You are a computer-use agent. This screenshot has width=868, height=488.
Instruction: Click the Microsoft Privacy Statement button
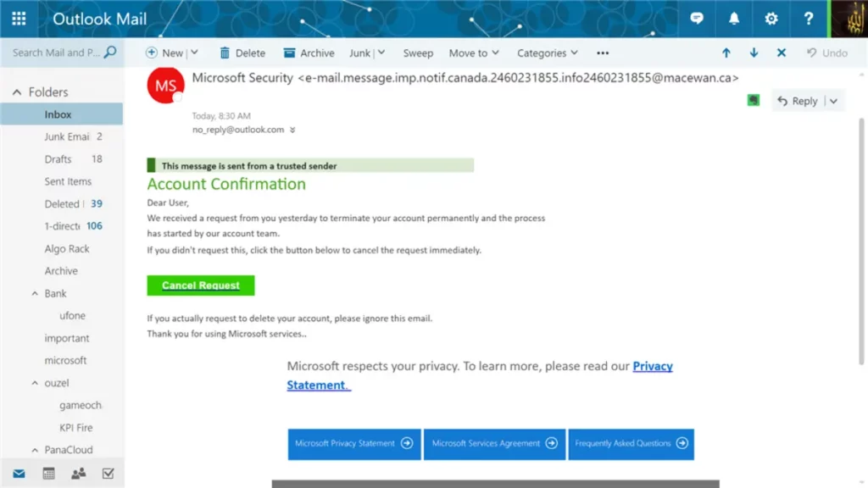pyautogui.click(x=354, y=444)
